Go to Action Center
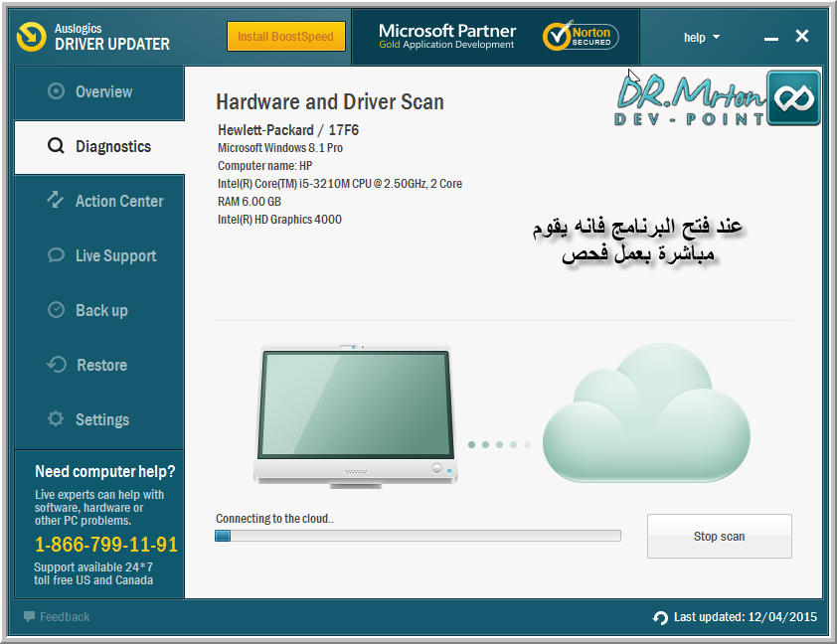This screenshot has width=837, height=644. 99,201
